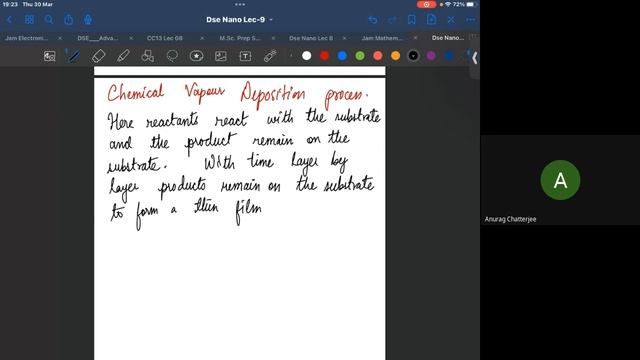Close the DSE___Adva... tab
Viewport: 640px width, 360px height.
click(131, 38)
